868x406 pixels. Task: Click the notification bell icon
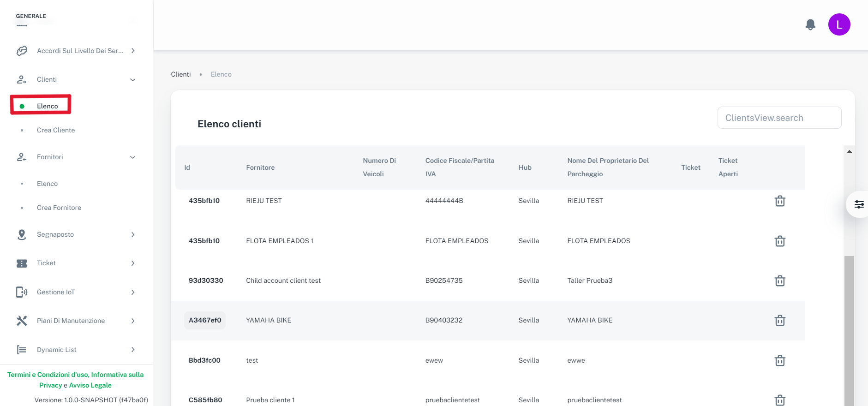[x=810, y=24]
